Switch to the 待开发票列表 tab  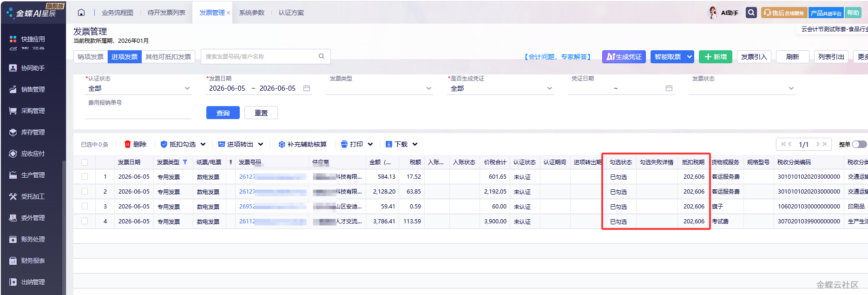click(166, 13)
